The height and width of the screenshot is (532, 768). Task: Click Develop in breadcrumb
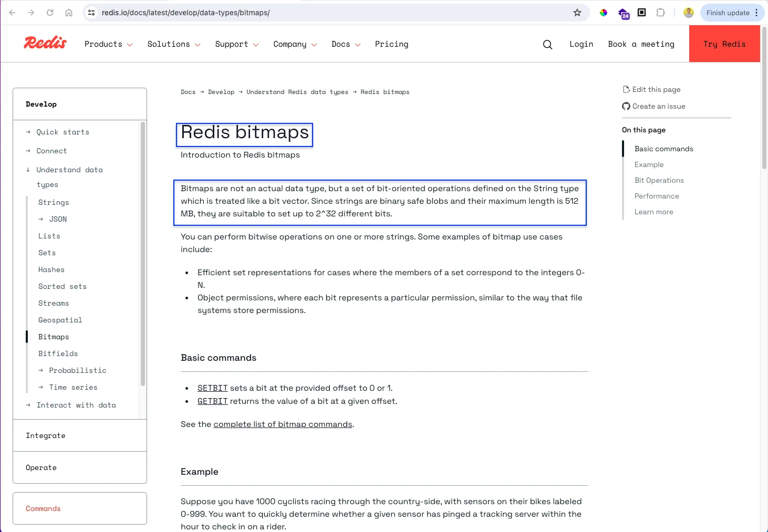click(x=221, y=92)
